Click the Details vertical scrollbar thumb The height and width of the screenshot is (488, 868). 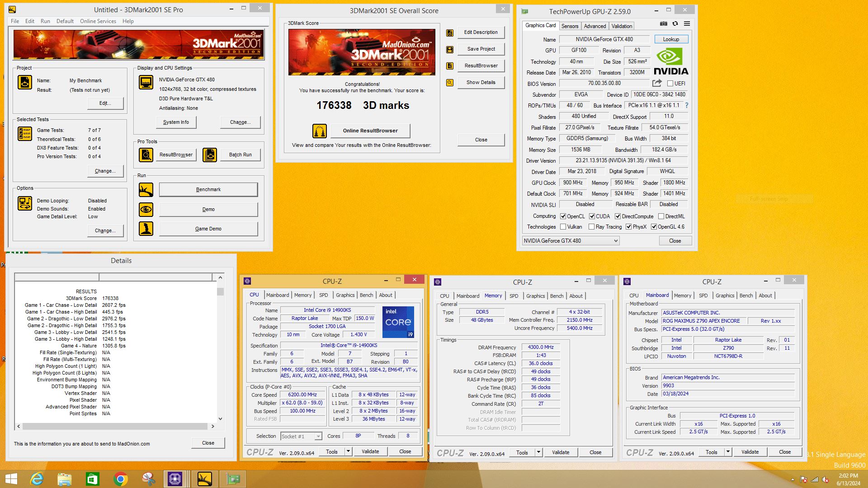pyautogui.click(x=220, y=291)
